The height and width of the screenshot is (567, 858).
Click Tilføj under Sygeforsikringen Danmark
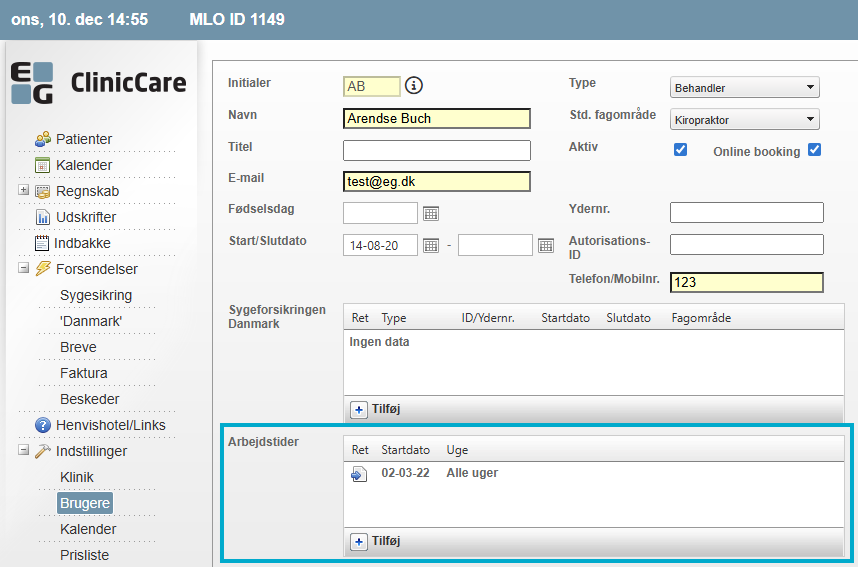coord(377,409)
